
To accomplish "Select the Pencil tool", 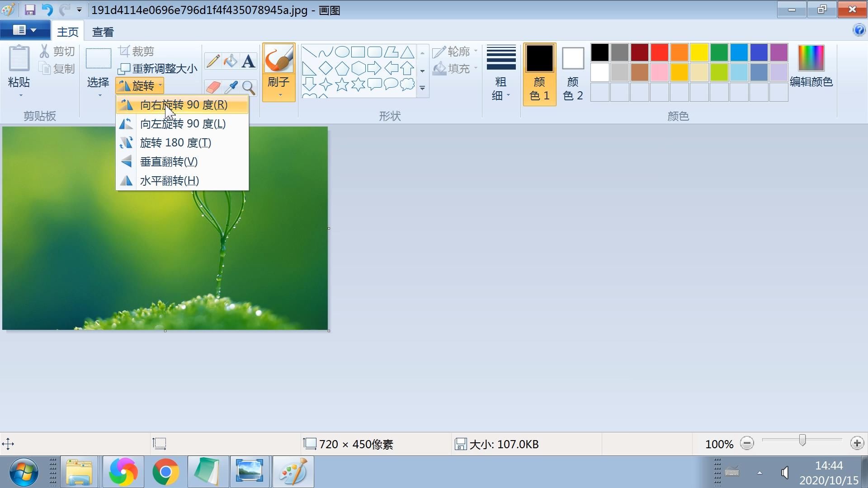I will click(x=212, y=61).
